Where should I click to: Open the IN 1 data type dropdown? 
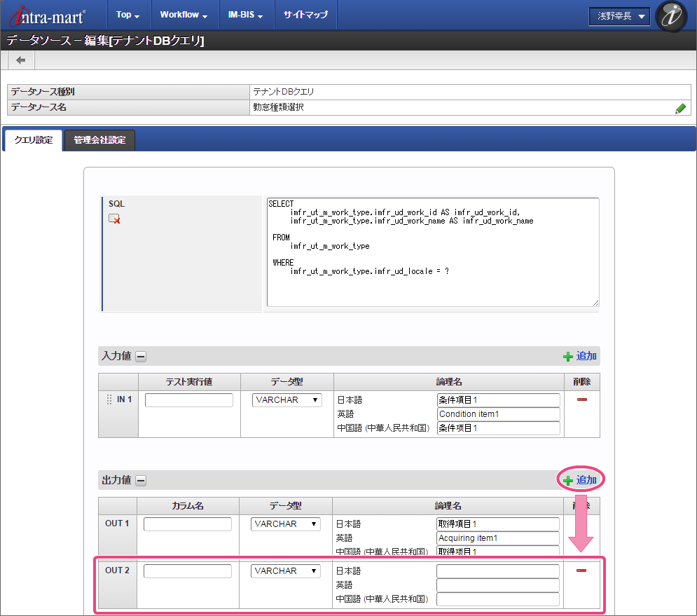click(287, 400)
